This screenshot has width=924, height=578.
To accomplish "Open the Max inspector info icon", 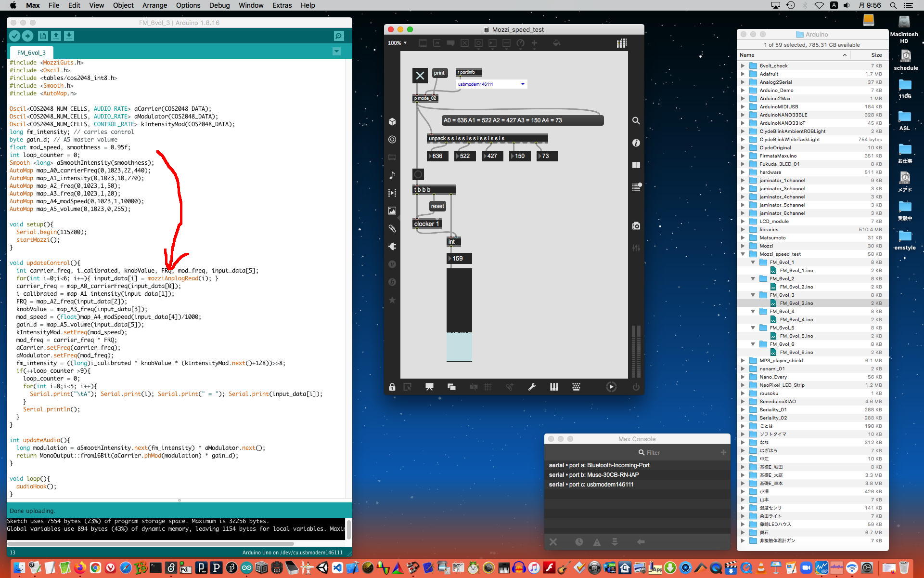I will pos(636,143).
